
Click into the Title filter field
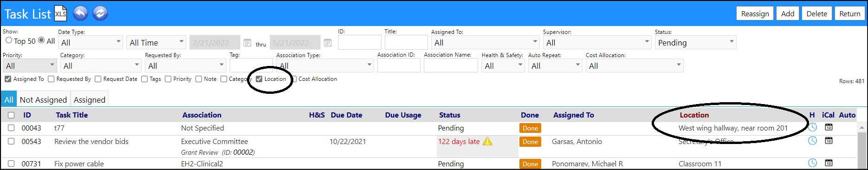click(x=406, y=42)
